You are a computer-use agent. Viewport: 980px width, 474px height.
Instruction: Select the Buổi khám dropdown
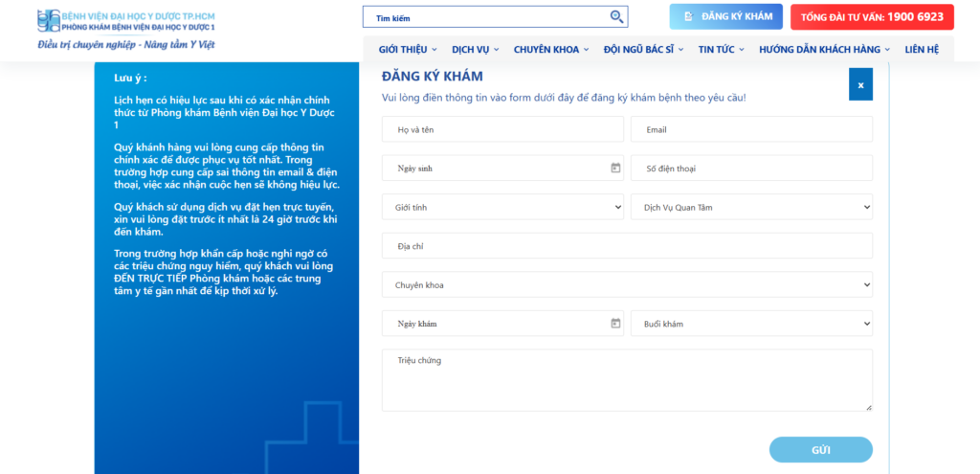[x=751, y=324]
